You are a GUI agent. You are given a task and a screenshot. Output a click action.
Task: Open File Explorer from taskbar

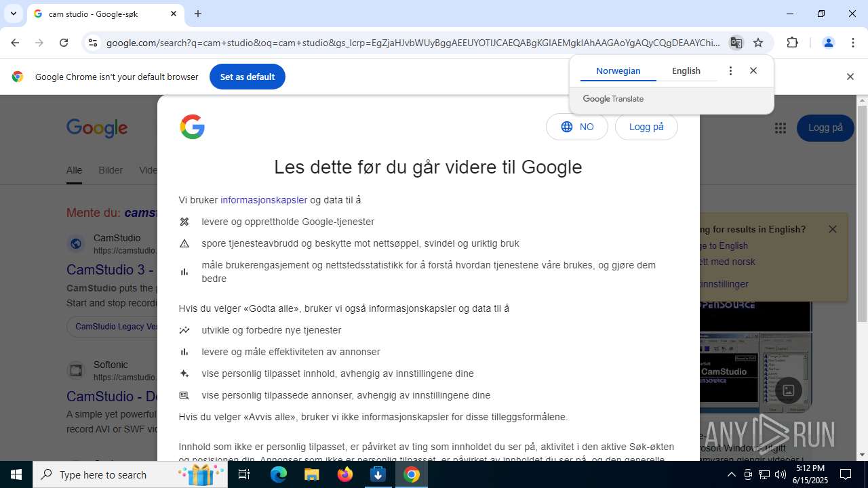pos(311,474)
